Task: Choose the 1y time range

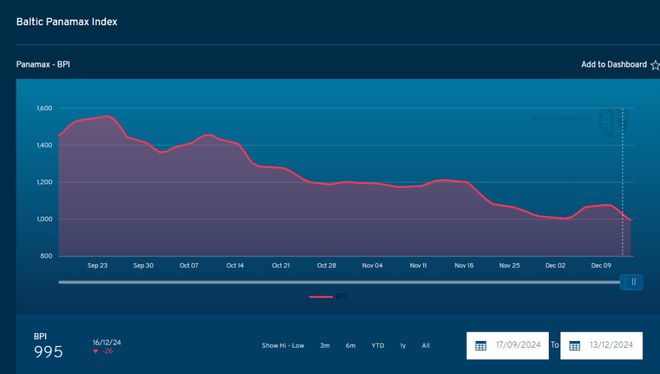Action: pyautogui.click(x=403, y=345)
